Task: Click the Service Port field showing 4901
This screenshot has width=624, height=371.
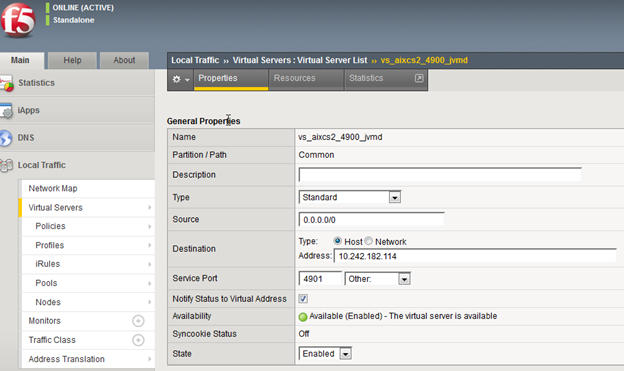Action: [320, 279]
